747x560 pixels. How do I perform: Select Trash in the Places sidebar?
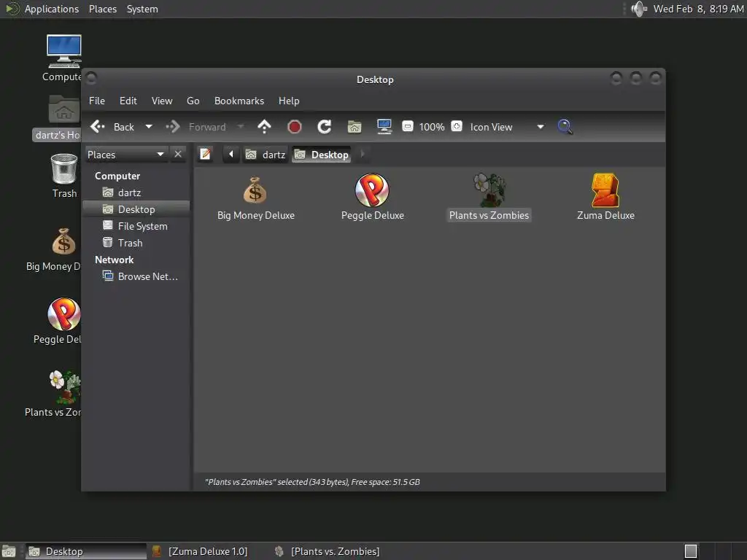tap(136, 243)
